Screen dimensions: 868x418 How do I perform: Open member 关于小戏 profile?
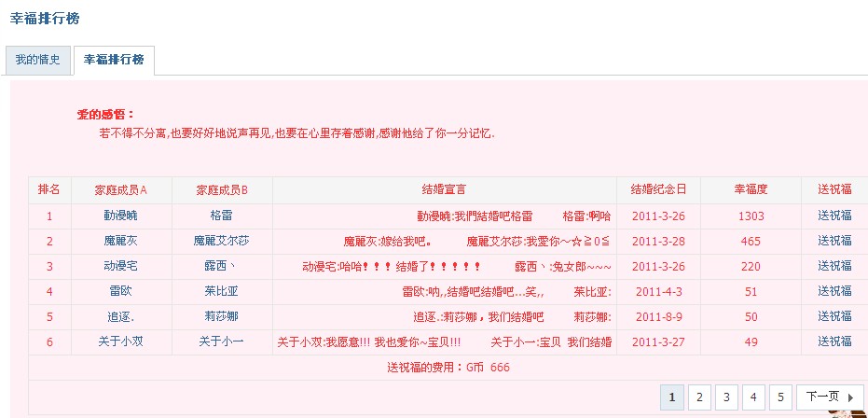pyautogui.click(x=120, y=341)
